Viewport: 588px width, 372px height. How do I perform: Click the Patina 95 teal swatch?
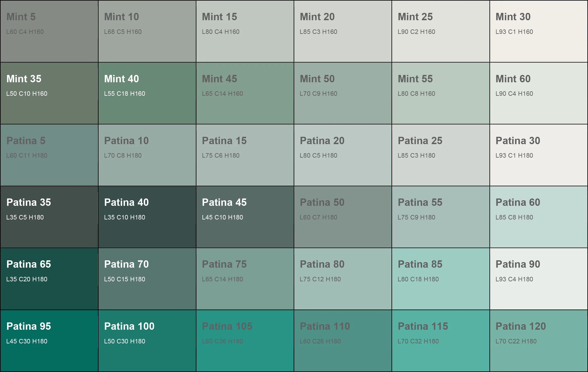tap(49, 341)
